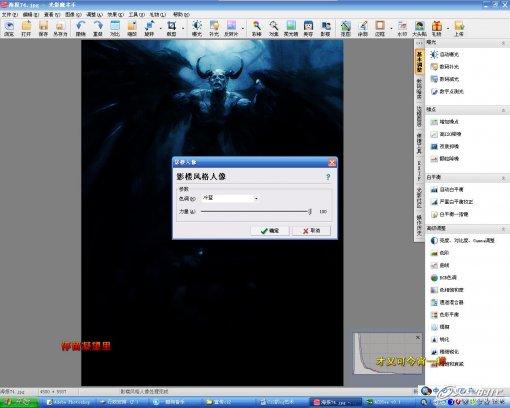Collapse the 噪点 section header
This screenshot has height=408, width=510.
pyautogui.click(x=503, y=110)
